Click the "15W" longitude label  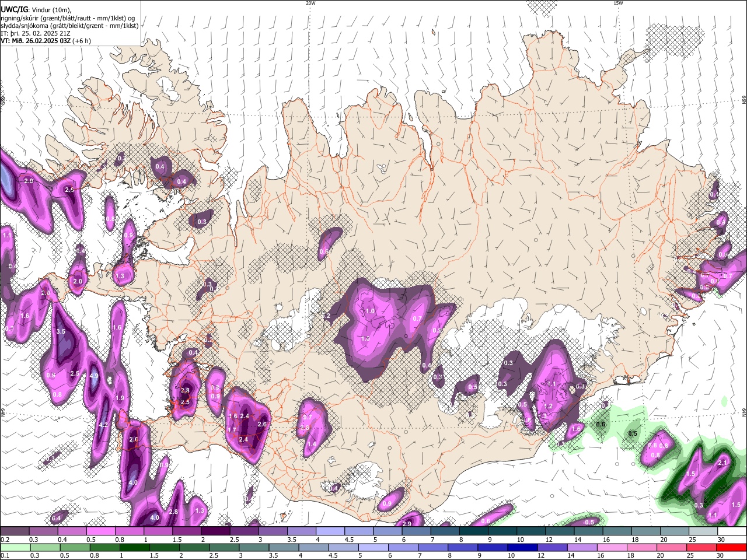[618, 3]
